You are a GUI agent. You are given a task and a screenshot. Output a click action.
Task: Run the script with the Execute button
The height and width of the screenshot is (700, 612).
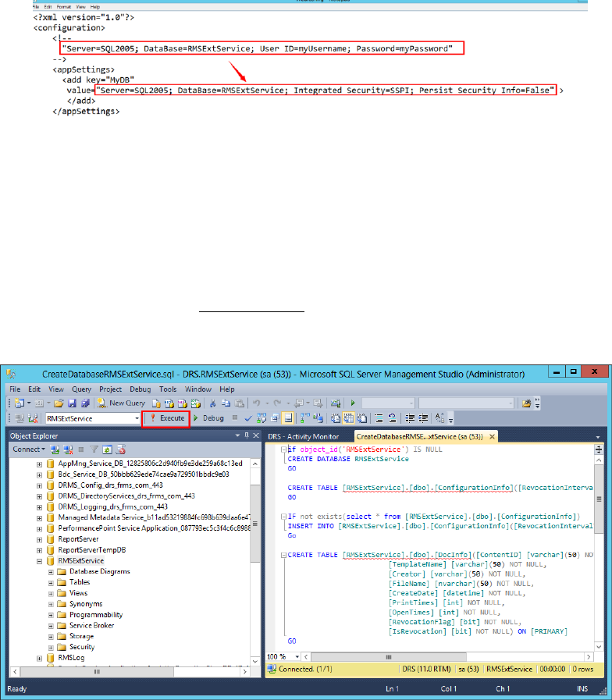[x=167, y=418]
